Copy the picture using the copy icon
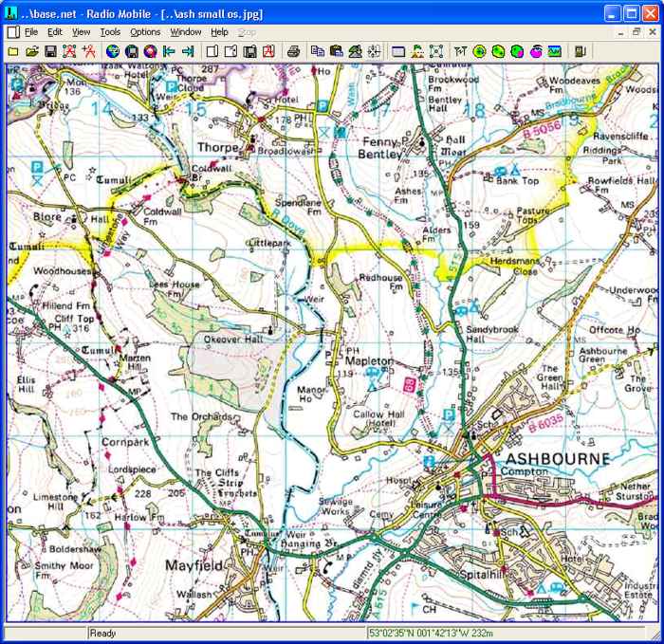 (x=318, y=51)
